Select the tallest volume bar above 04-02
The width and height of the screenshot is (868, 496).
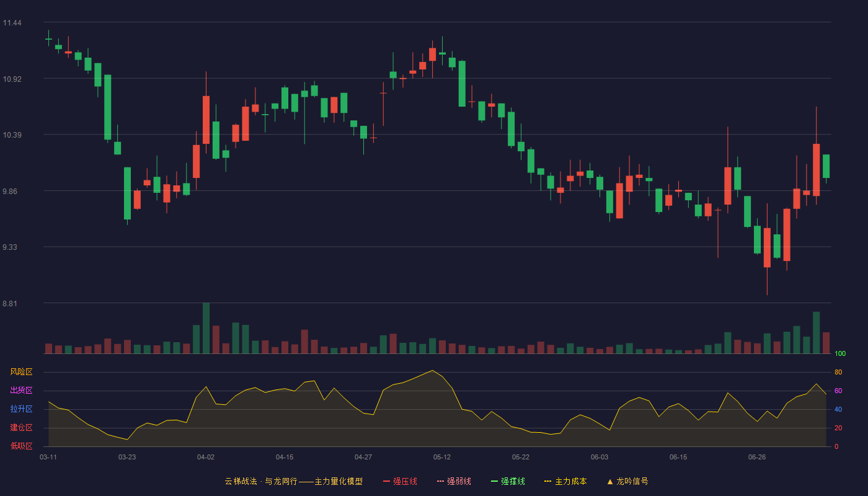point(206,328)
